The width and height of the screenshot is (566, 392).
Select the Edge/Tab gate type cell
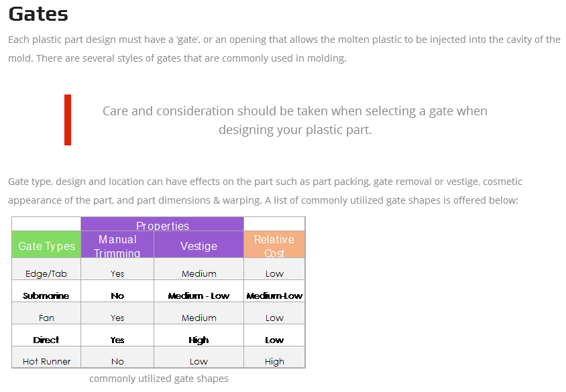tap(46, 269)
